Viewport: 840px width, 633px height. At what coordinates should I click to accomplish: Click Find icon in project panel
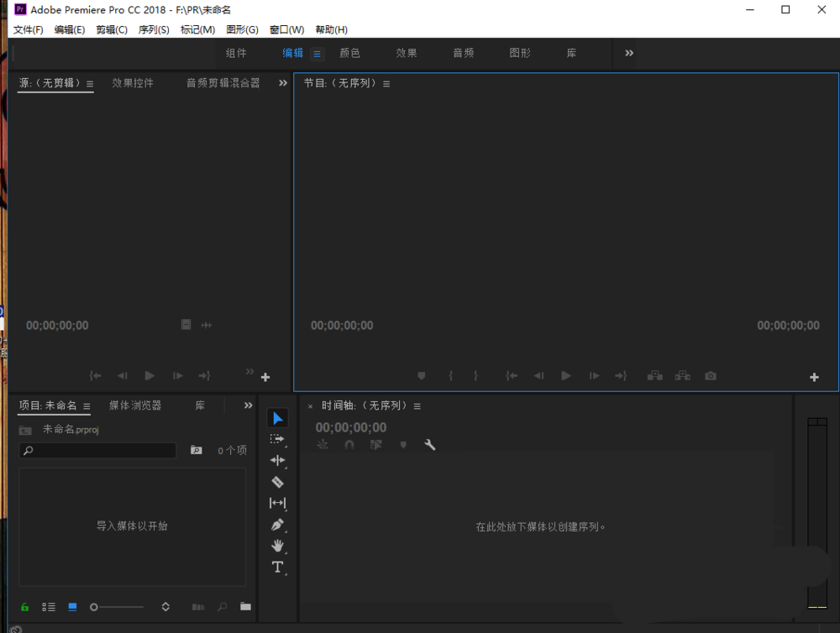223,607
